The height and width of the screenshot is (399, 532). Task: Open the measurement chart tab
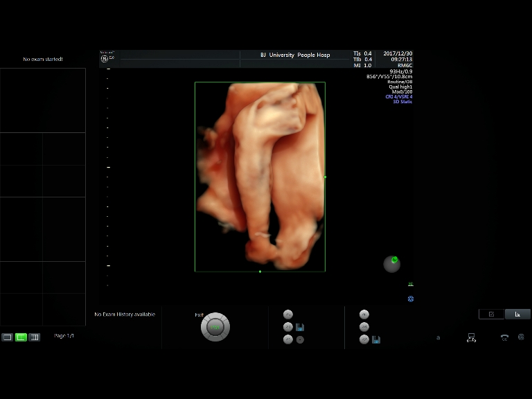[517, 314]
